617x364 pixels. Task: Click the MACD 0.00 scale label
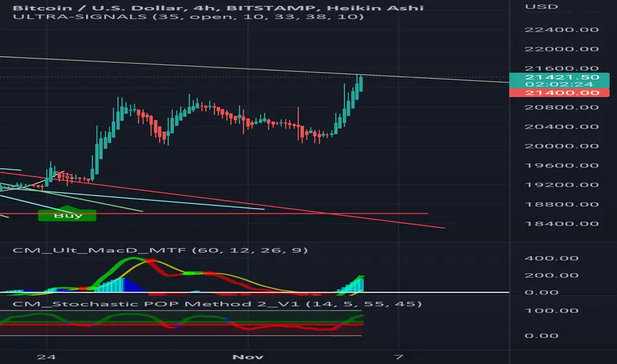[542, 293]
